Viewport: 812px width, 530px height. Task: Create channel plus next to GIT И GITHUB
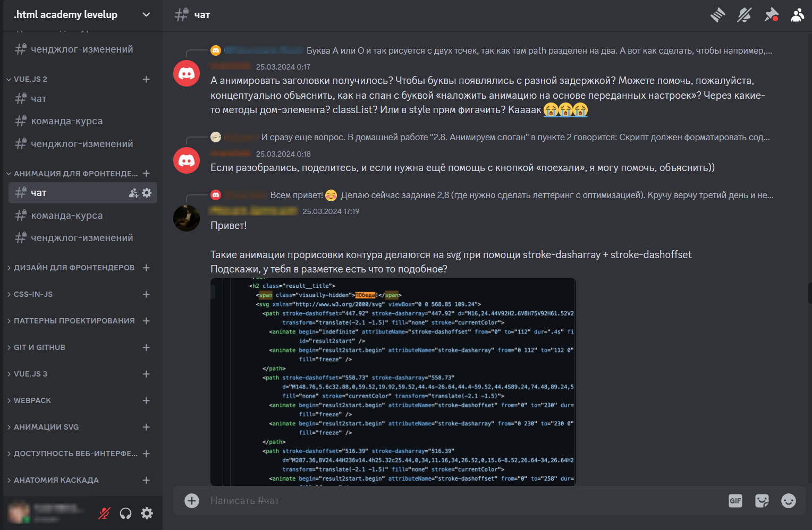pos(146,347)
